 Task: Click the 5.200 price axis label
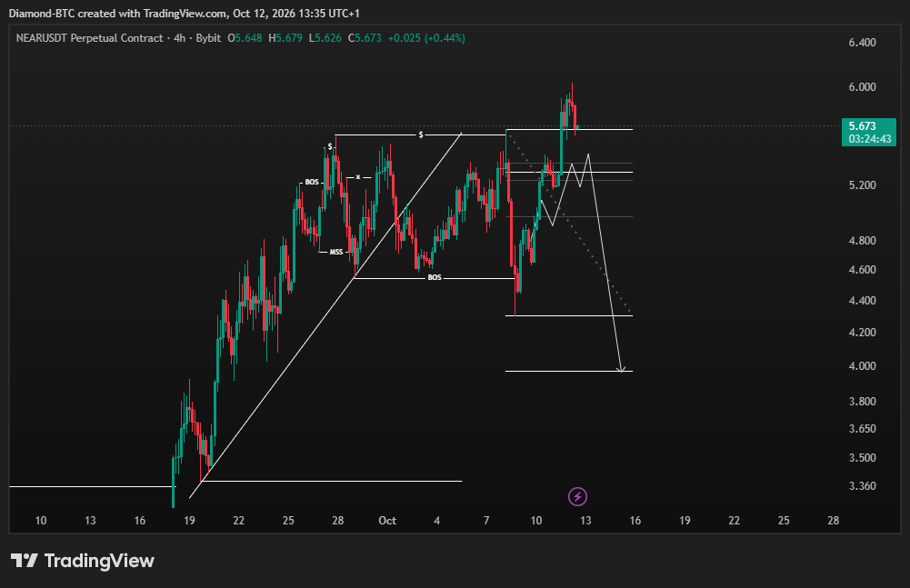click(863, 185)
